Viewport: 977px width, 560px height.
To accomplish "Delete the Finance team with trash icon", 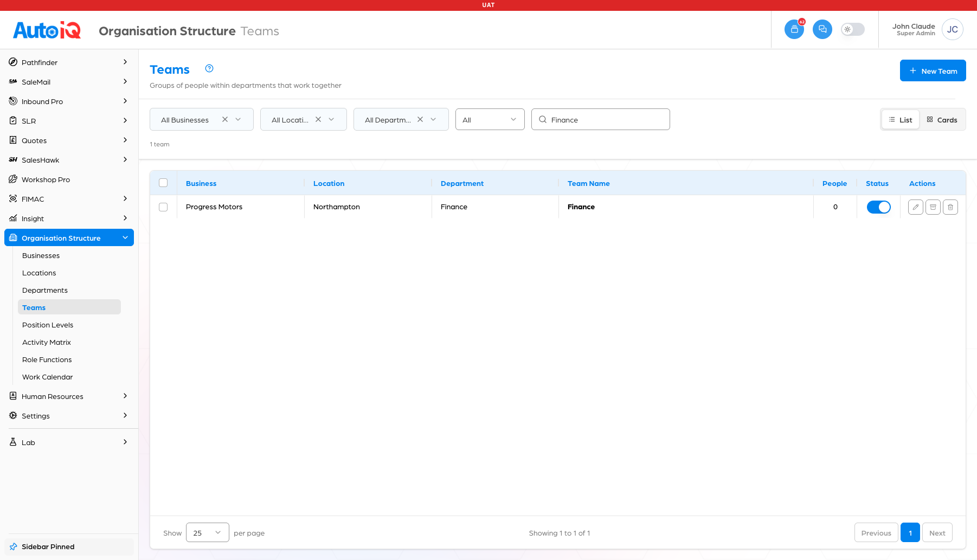I will (x=950, y=207).
